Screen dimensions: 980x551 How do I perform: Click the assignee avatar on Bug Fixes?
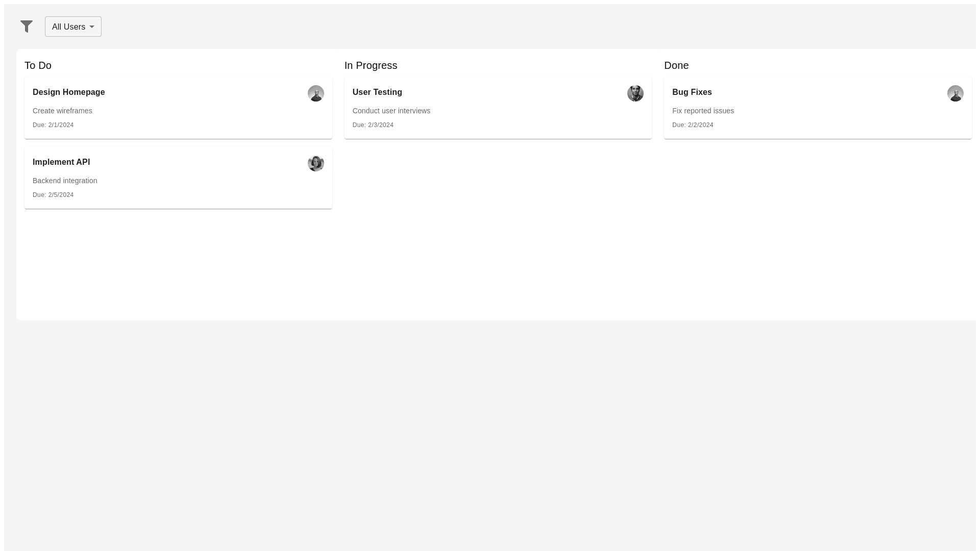(955, 93)
